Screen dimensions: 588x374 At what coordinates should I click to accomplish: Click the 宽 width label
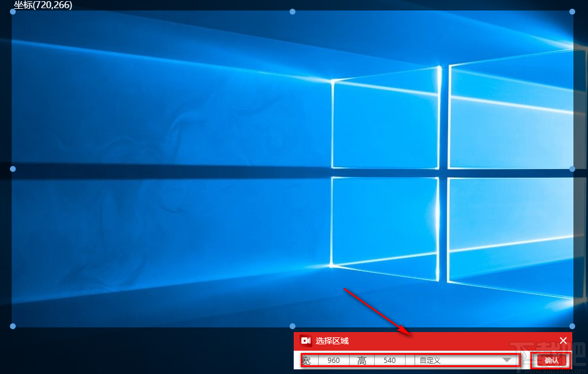click(x=307, y=361)
